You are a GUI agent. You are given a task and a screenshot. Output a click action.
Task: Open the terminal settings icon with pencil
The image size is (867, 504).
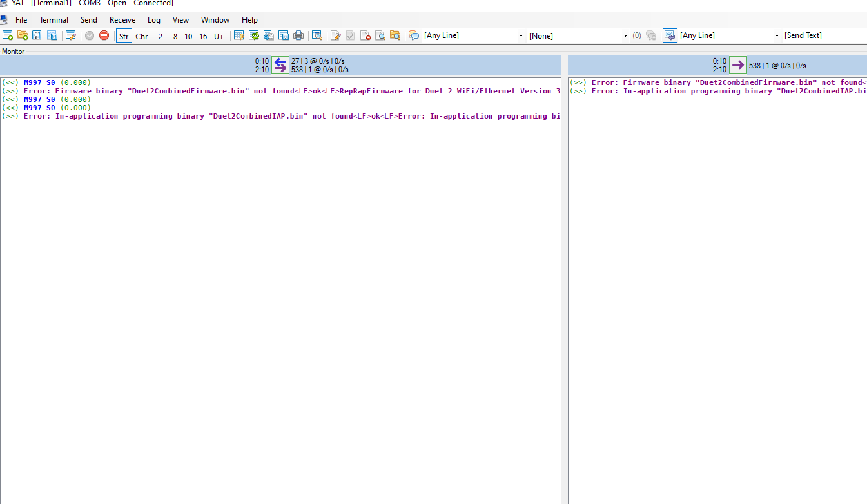click(71, 35)
